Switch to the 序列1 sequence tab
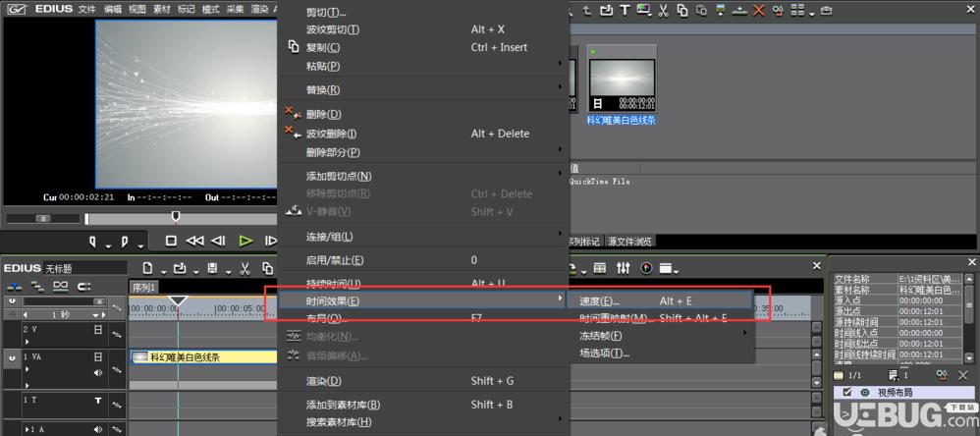This screenshot has height=436, width=980. coord(143,287)
